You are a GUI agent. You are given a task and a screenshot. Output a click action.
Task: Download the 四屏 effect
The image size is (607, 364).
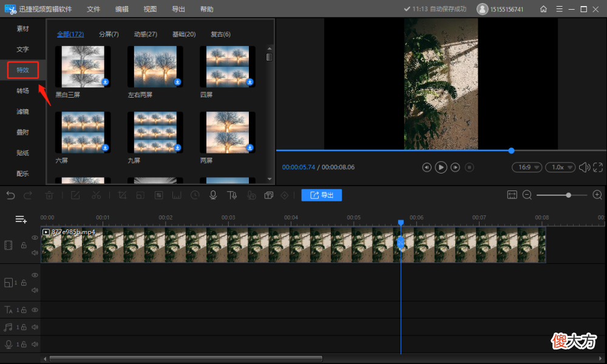click(249, 82)
